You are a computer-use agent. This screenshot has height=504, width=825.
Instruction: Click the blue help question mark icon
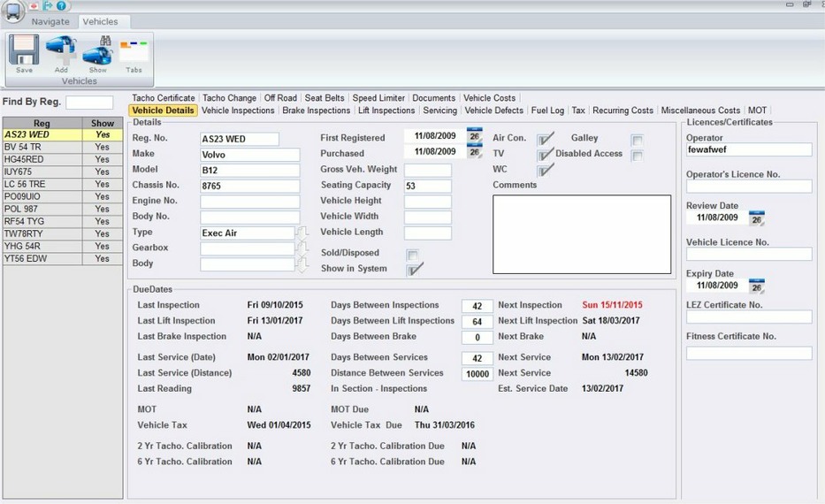(62, 5)
